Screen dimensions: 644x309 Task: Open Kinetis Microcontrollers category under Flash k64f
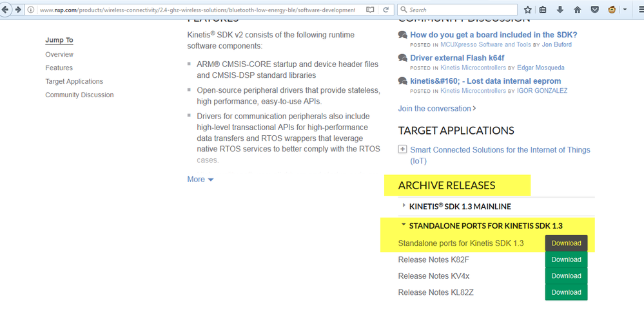[x=473, y=68]
